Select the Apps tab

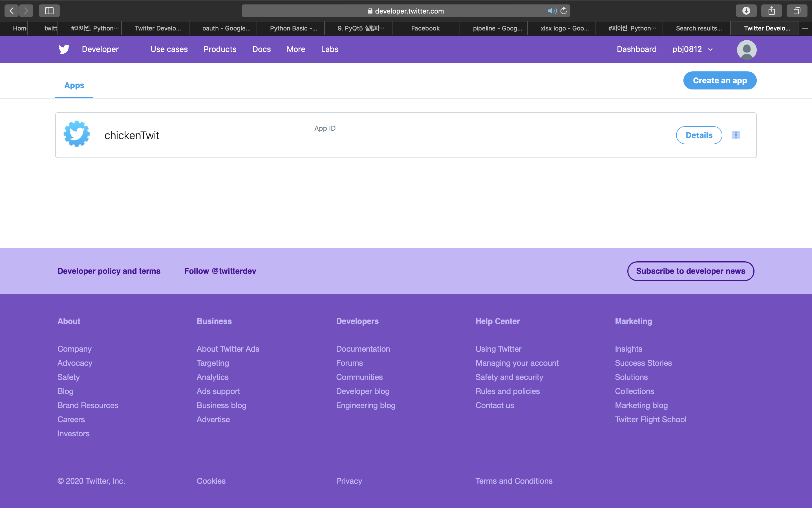(74, 85)
